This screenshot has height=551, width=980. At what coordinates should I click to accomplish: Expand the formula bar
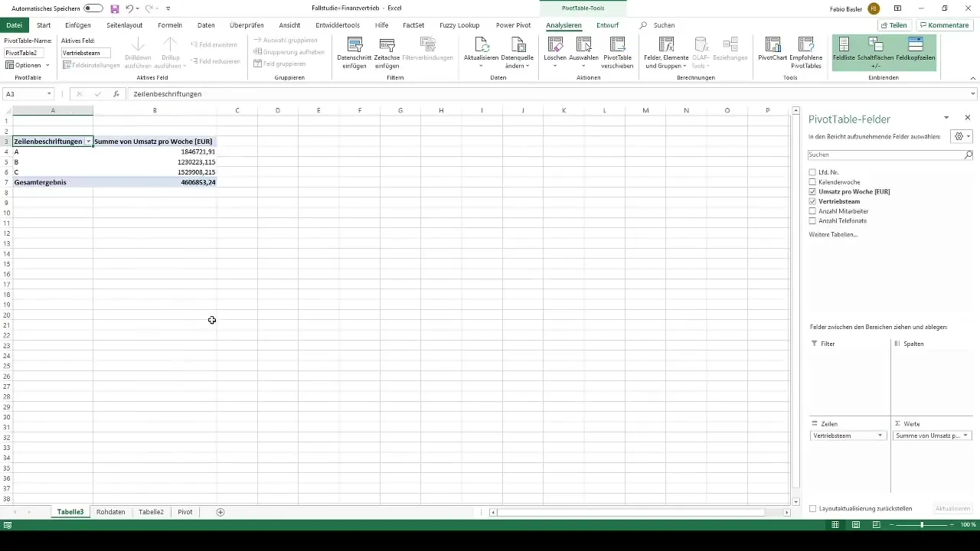(973, 94)
